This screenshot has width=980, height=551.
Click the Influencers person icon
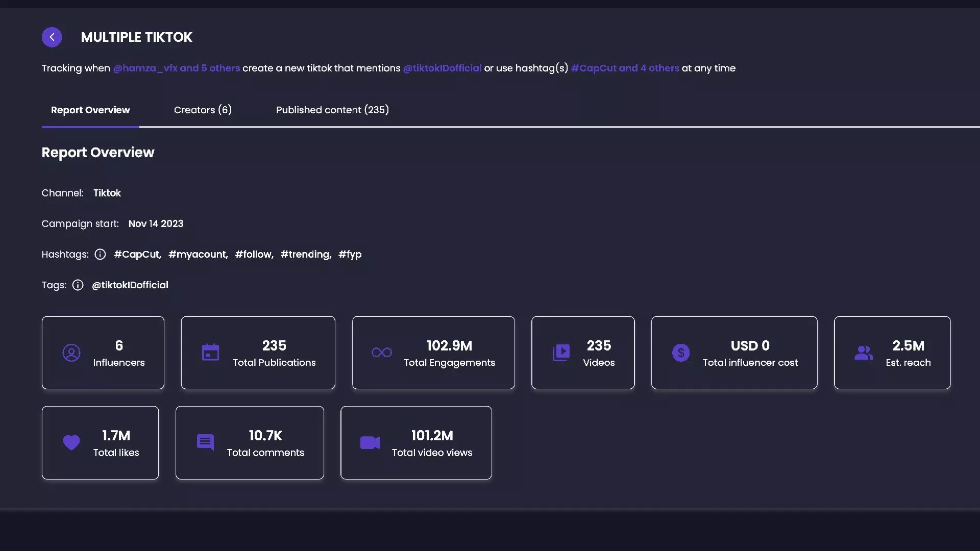[71, 353]
